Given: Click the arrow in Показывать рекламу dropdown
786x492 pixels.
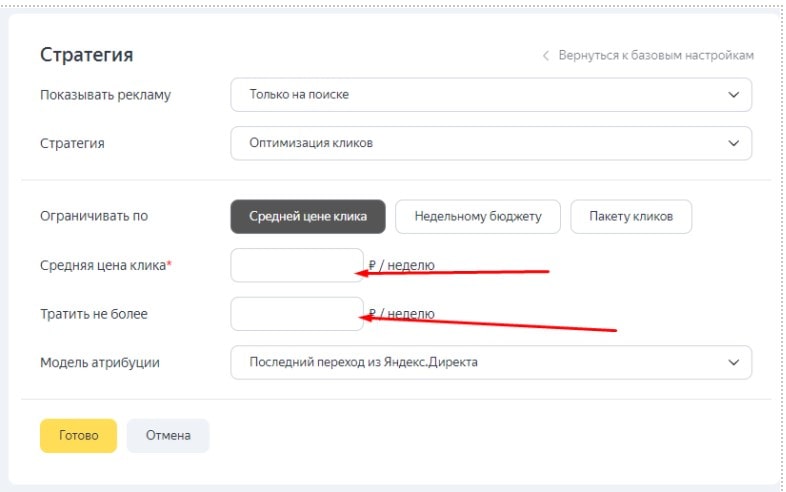Looking at the screenshot, I should [734, 95].
